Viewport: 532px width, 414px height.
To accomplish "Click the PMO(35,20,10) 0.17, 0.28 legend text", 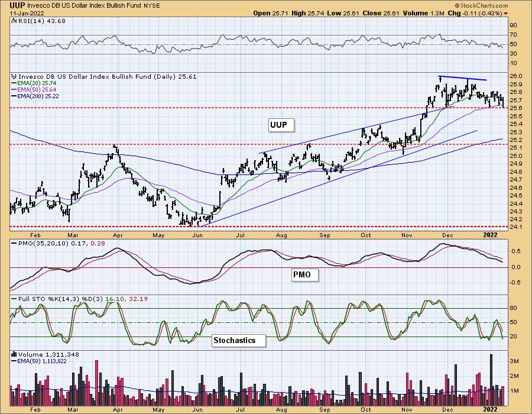I will [61, 243].
